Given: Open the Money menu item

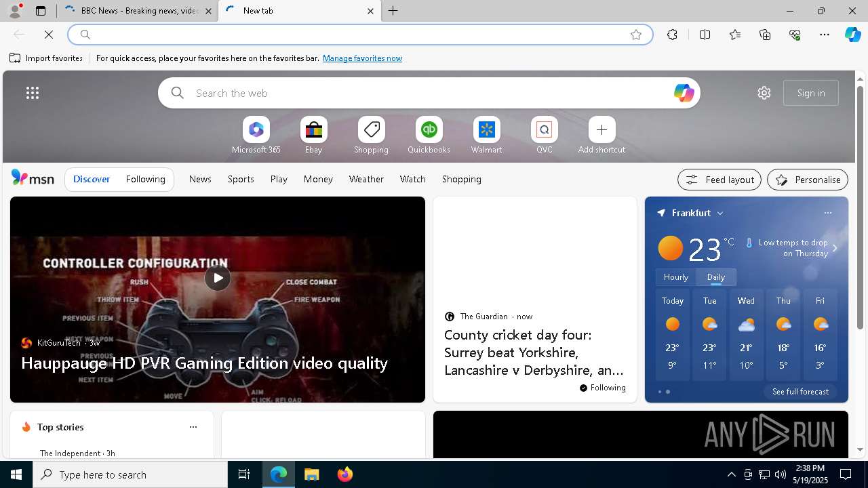Looking at the screenshot, I should [x=318, y=179].
